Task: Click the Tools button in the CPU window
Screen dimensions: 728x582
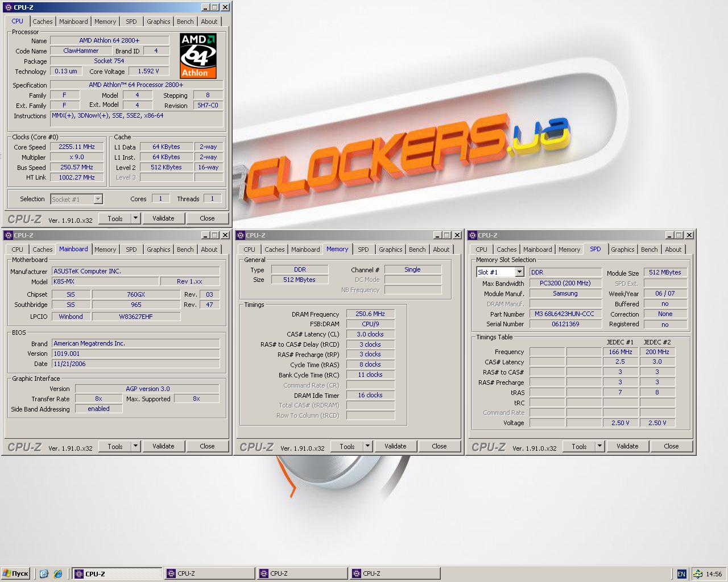Action: pyautogui.click(x=115, y=218)
